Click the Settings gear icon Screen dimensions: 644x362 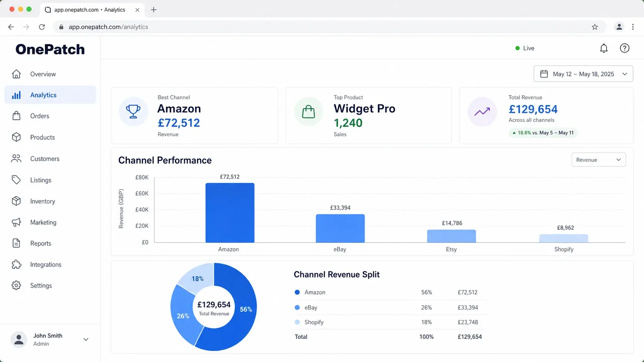[16, 286]
